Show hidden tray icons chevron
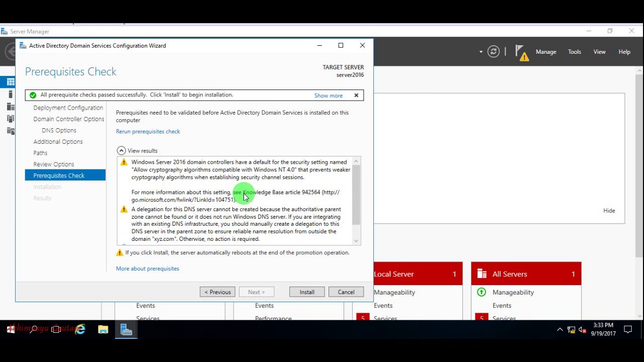Screen dimensions: 644x362 point(559,330)
